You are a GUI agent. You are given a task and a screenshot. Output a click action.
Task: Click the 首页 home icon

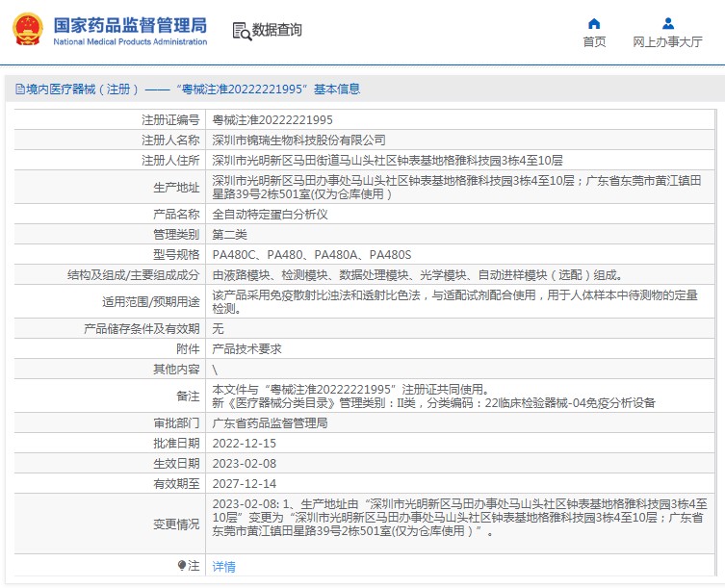pyautogui.click(x=594, y=23)
